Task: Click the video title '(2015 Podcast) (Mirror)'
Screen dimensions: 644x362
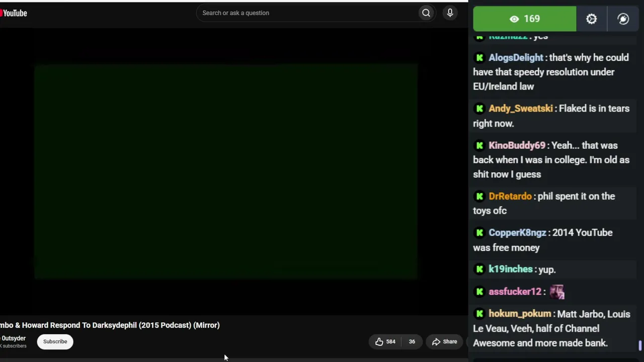Action: click(179, 325)
